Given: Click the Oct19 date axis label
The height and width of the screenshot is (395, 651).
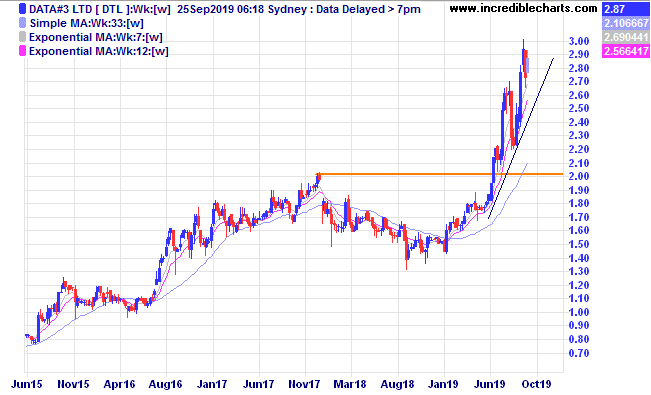Looking at the screenshot, I should [536, 384].
